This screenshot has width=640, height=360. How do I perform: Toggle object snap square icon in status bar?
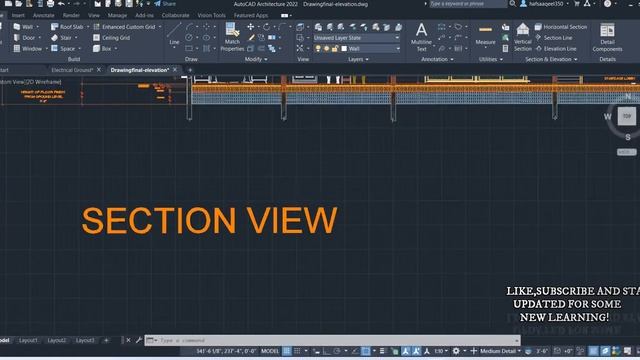[x=366, y=351]
